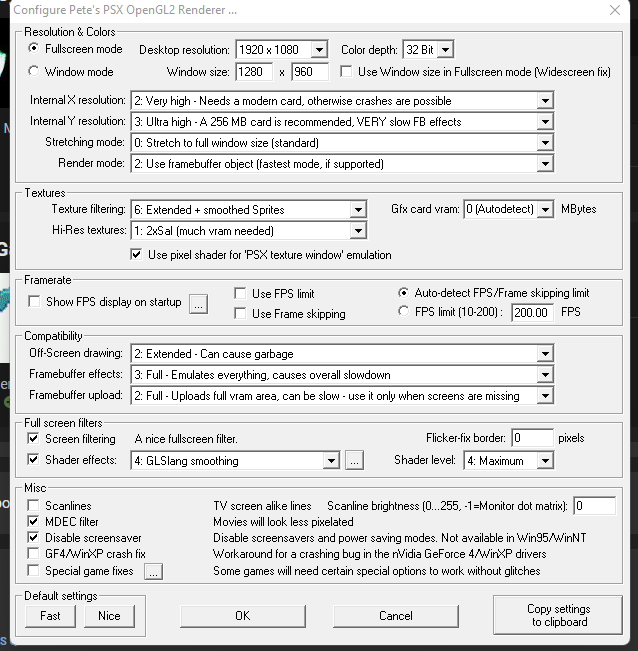Viewport: 638px width, 651px height.
Task: Enable Use FPS limit checkbox
Action: (240, 294)
